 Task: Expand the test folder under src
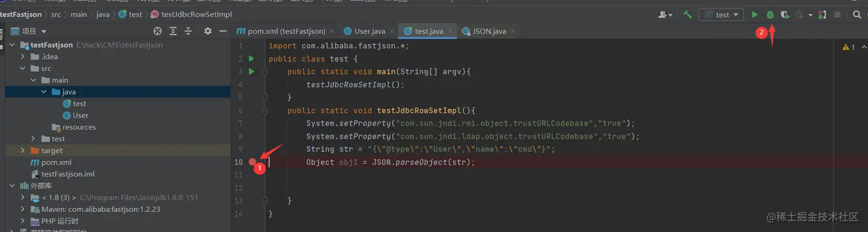[33, 139]
